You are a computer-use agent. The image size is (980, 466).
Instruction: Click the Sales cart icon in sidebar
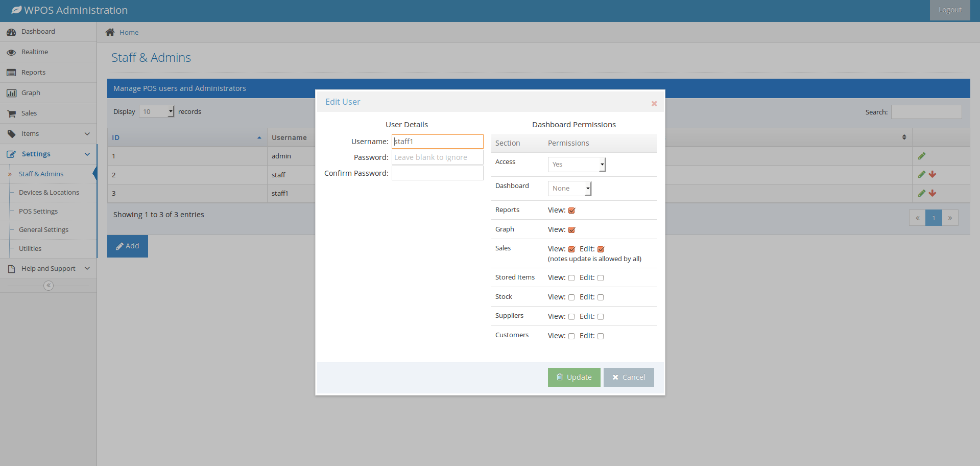tap(11, 113)
